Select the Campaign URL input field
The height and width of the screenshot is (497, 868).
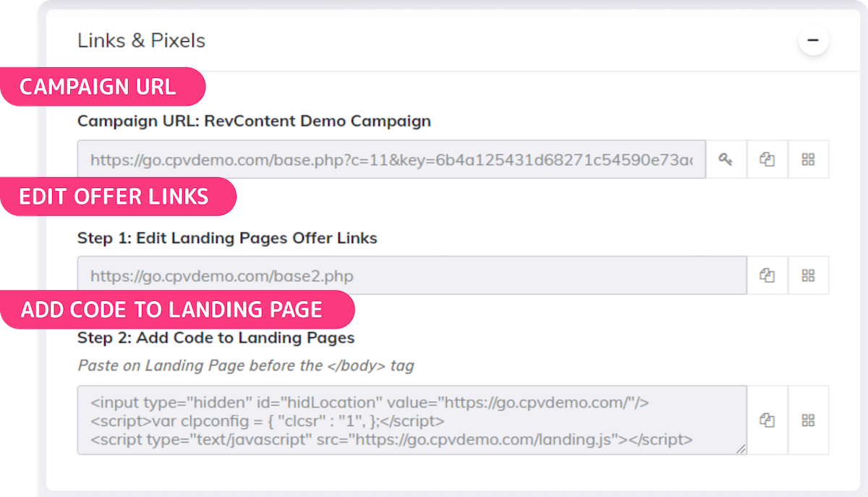pos(391,159)
